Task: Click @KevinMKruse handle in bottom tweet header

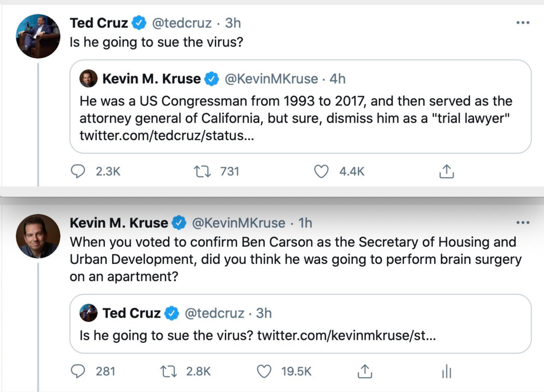Action: point(238,223)
